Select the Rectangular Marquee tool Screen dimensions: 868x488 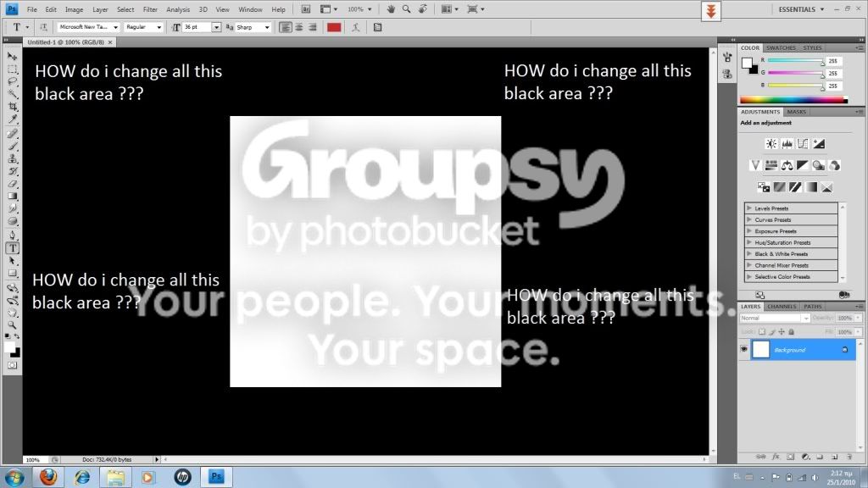pyautogui.click(x=12, y=69)
